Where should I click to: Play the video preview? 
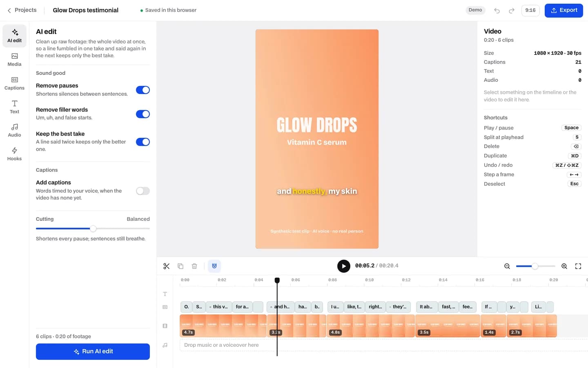tap(344, 266)
